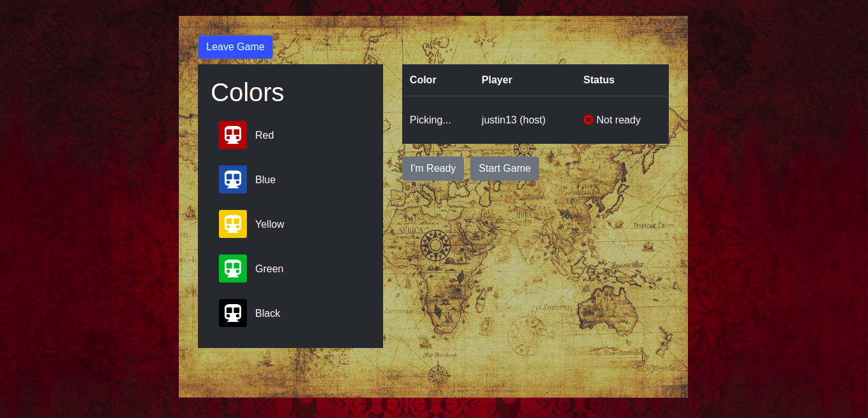Viewport: 868px width, 418px height.
Task: Select the yellow train icon
Action: (x=233, y=224)
